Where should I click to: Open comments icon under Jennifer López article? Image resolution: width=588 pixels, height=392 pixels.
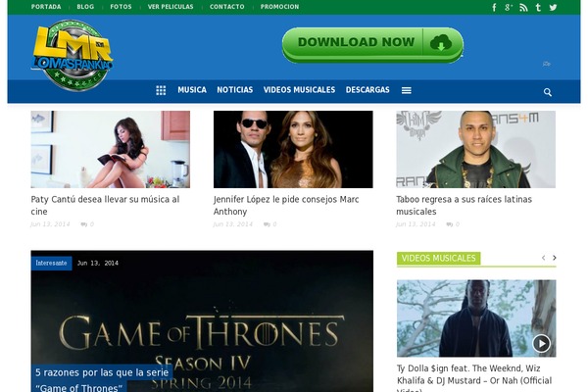click(267, 224)
